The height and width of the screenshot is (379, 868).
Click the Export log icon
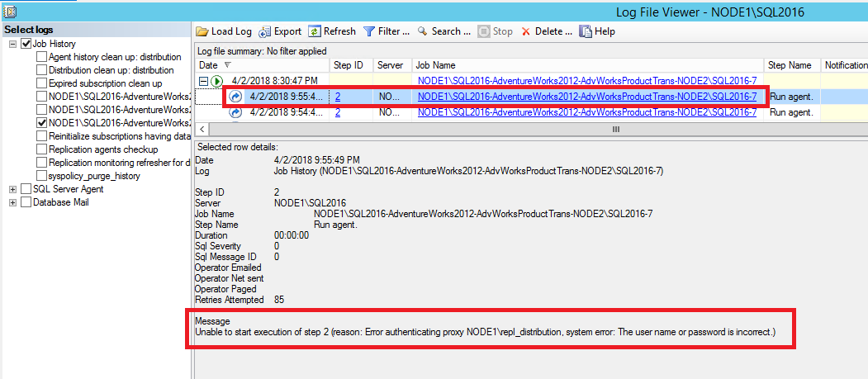pos(265,31)
